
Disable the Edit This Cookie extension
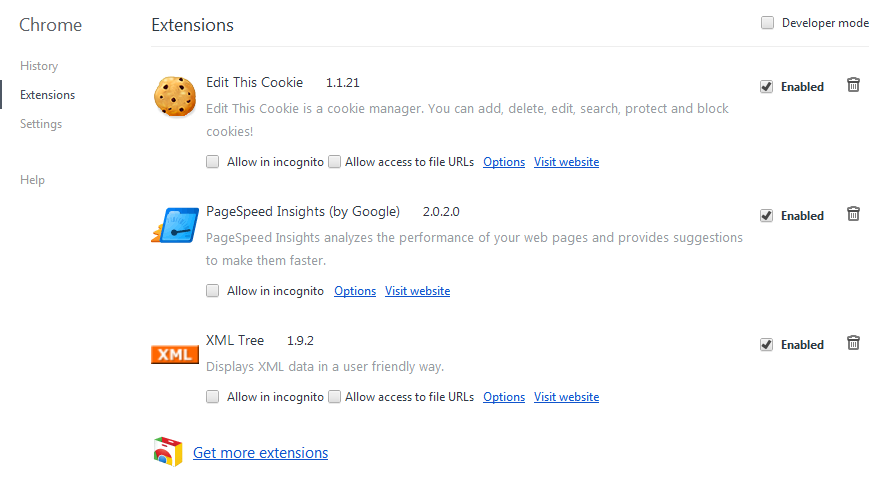(x=767, y=87)
